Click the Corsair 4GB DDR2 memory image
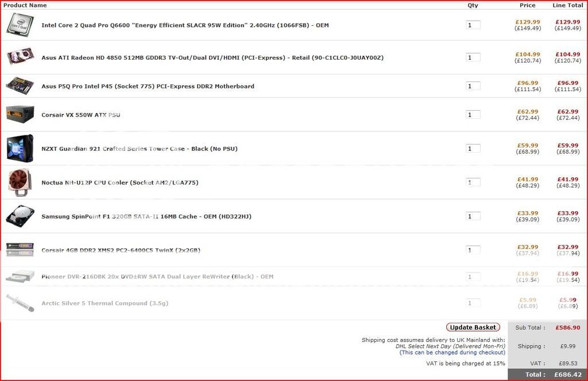Screen dimensions: 588x381 pos(20,250)
